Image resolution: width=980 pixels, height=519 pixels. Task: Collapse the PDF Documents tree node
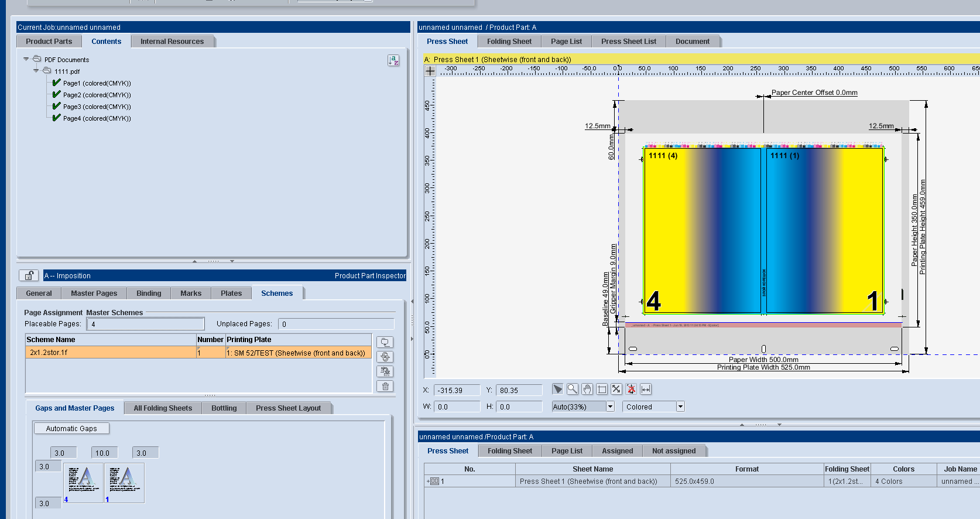coord(26,59)
